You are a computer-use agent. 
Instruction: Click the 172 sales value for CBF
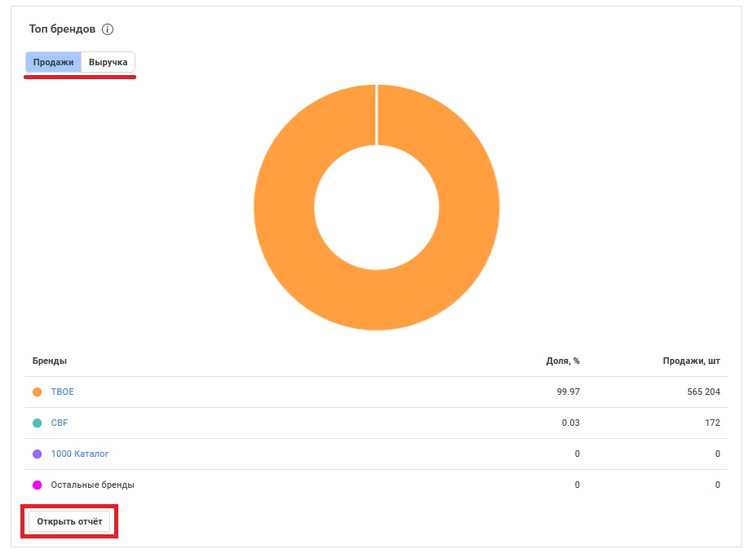[x=712, y=423]
